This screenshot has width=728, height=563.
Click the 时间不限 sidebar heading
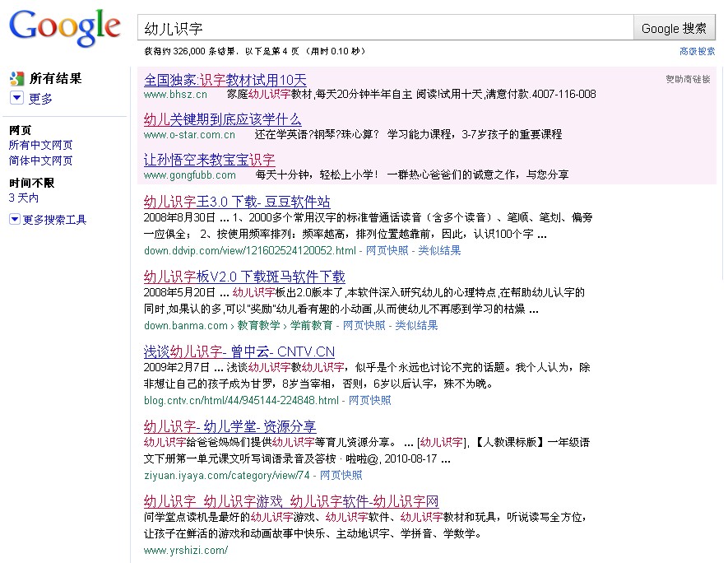point(31,183)
